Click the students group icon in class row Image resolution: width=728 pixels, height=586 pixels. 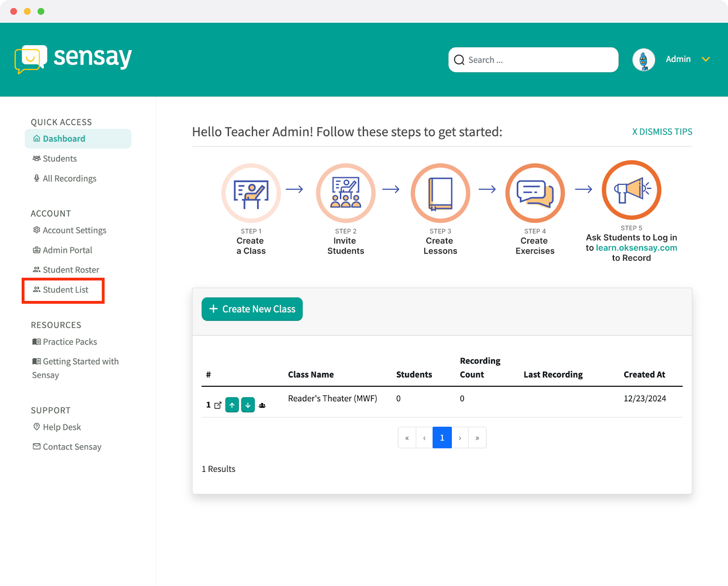tap(262, 405)
